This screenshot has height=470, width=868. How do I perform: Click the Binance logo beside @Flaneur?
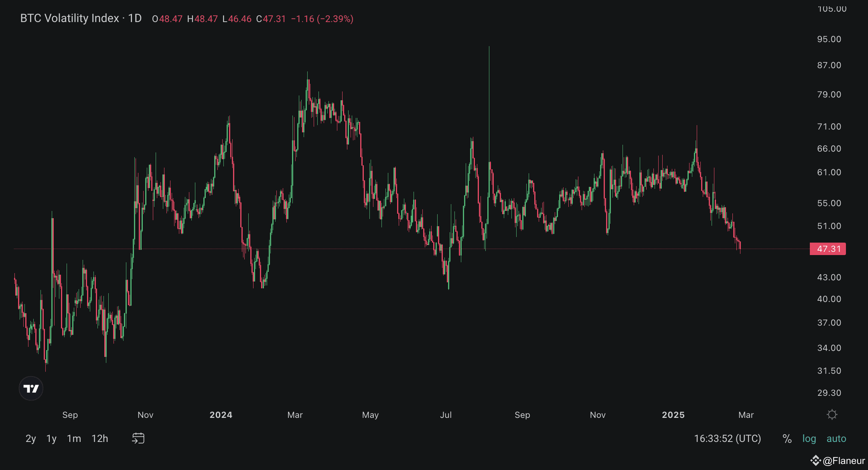tap(815, 460)
